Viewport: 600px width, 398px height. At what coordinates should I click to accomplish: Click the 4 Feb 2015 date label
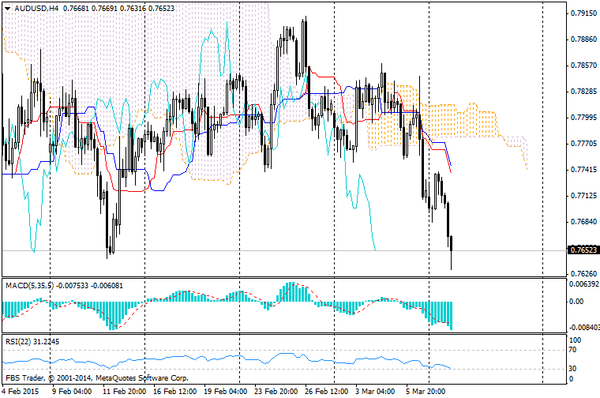coord(21,391)
